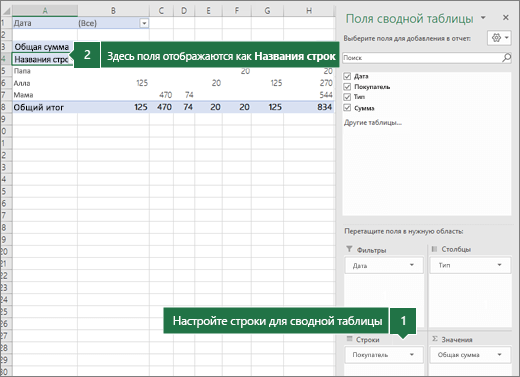This screenshot has width=520, height=377.
Task: Click the Rows area icon
Action: coord(349,339)
